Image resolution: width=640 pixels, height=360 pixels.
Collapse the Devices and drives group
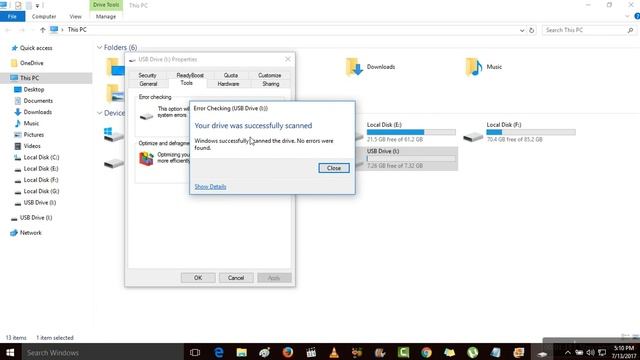point(99,113)
